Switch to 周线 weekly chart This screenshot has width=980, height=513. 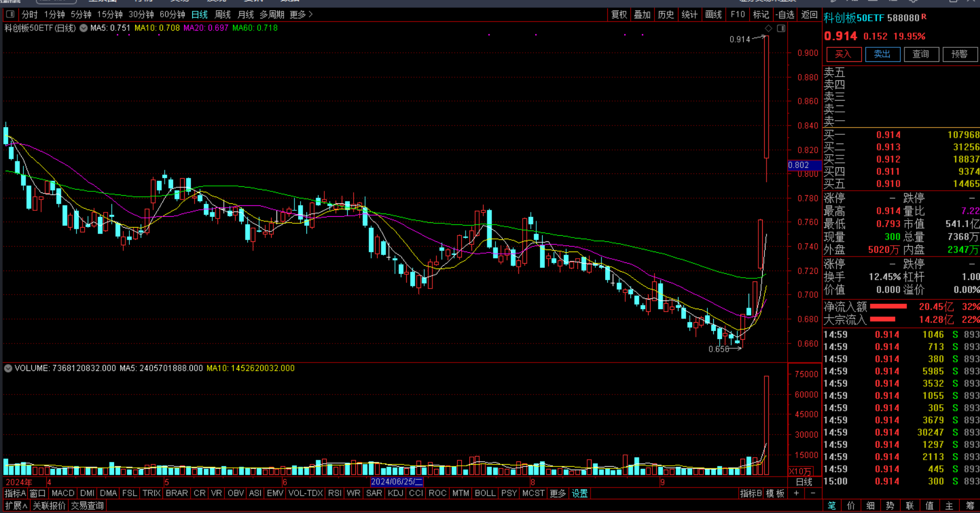pyautogui.click(x=223, y=15)
